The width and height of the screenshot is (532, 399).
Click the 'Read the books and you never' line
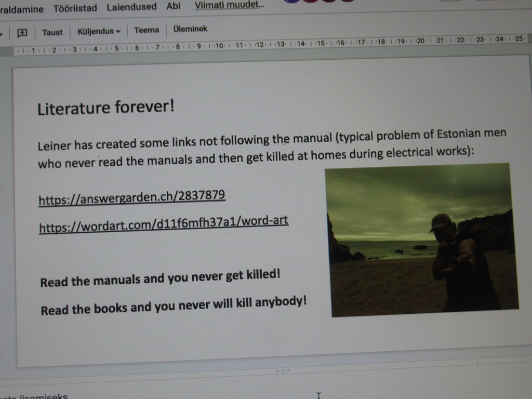point(174,305)
